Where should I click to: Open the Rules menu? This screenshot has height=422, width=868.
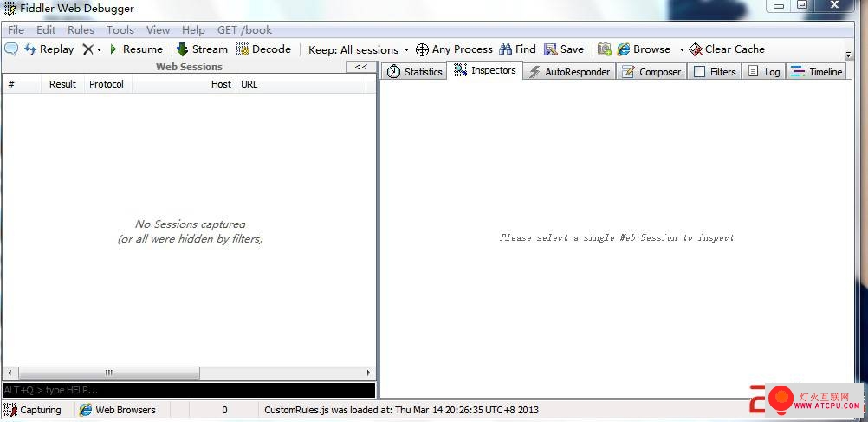coord(81,30)
